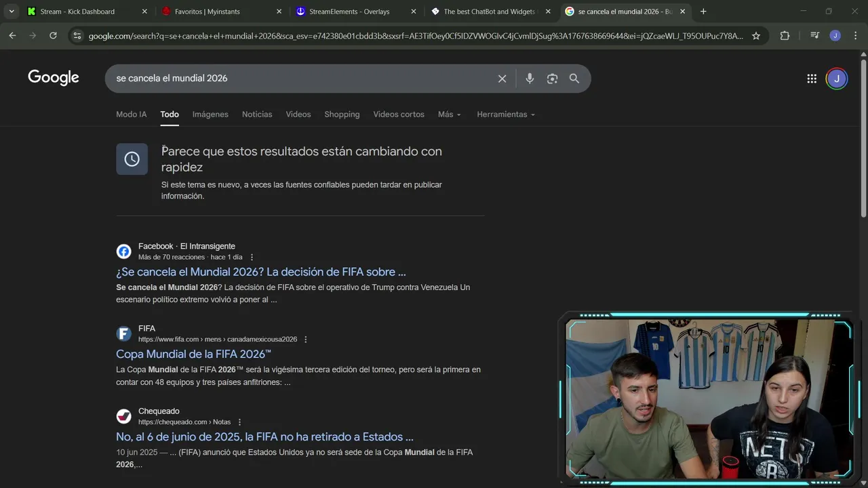Close the Stream - Kick Dashboard tab
This screenshot has width=868, height=488.
(x=144, y=12)
